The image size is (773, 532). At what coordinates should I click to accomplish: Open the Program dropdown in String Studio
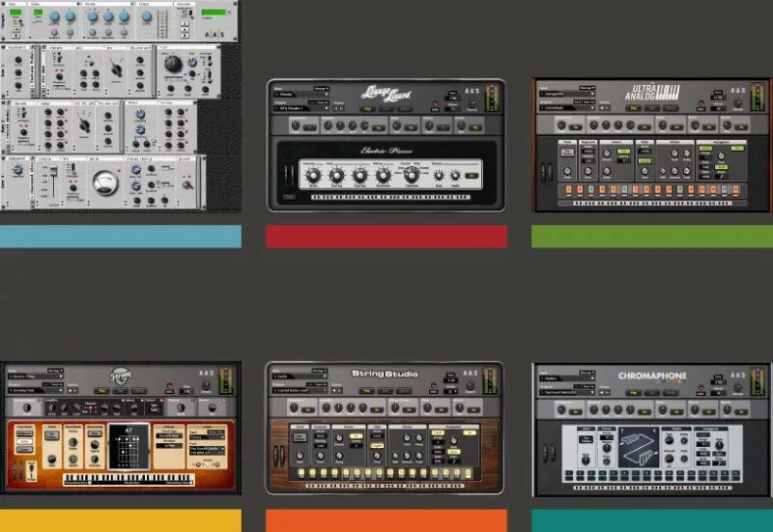pos(300,391)
